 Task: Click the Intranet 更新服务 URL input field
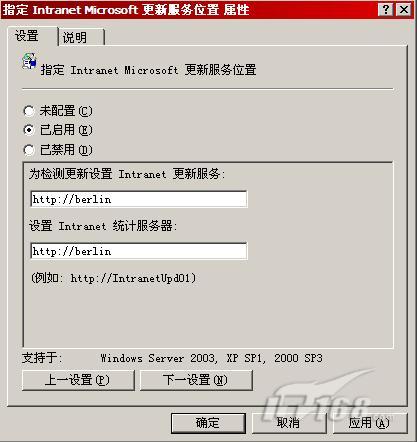139,199
